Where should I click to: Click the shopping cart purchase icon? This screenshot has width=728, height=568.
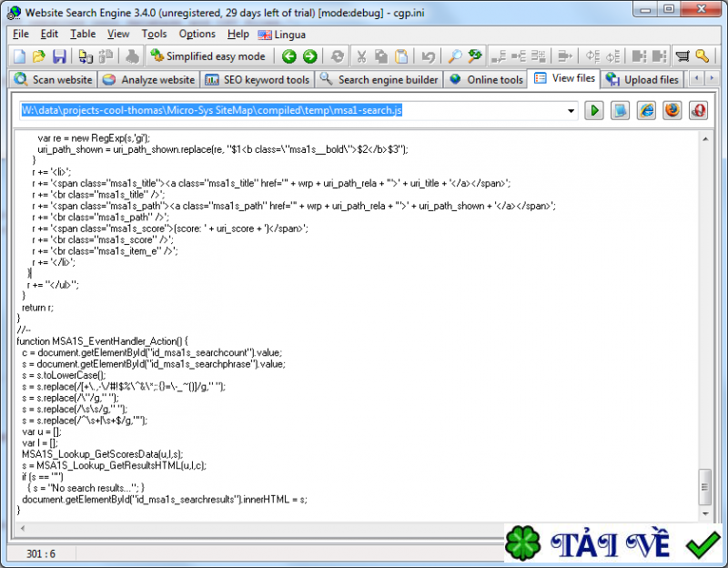(x=682, y=56)
